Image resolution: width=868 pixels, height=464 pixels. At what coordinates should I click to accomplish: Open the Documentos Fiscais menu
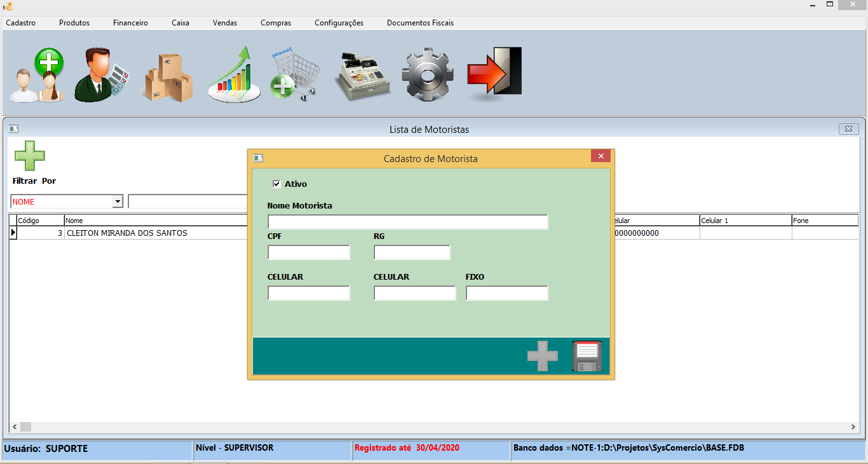click(420, 23)
